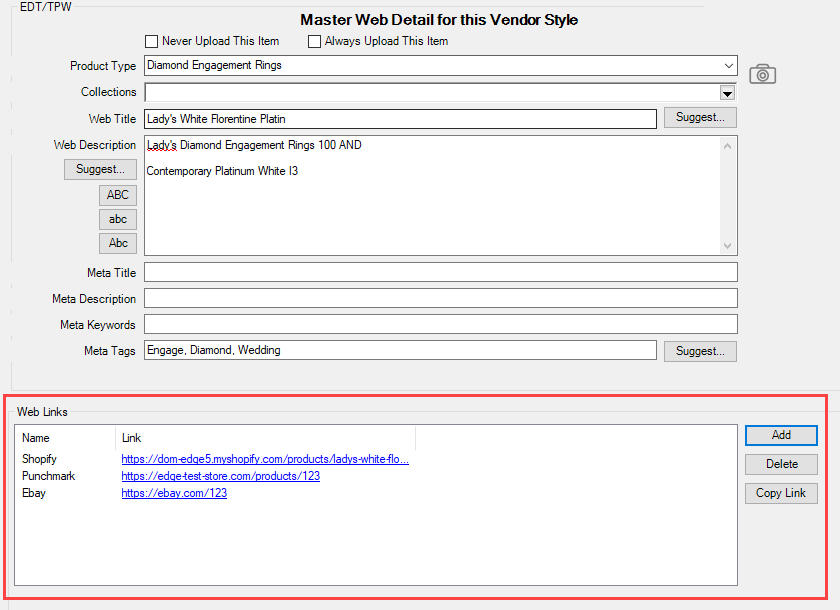Open the Shopify product link
The width and height of the screenshot is (840, 610).
(265, 460)
